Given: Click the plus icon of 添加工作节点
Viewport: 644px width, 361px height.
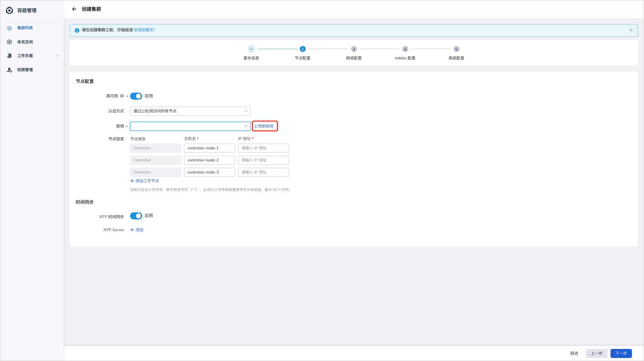Looking at the screenshot, I should click(x=132, y=181).
